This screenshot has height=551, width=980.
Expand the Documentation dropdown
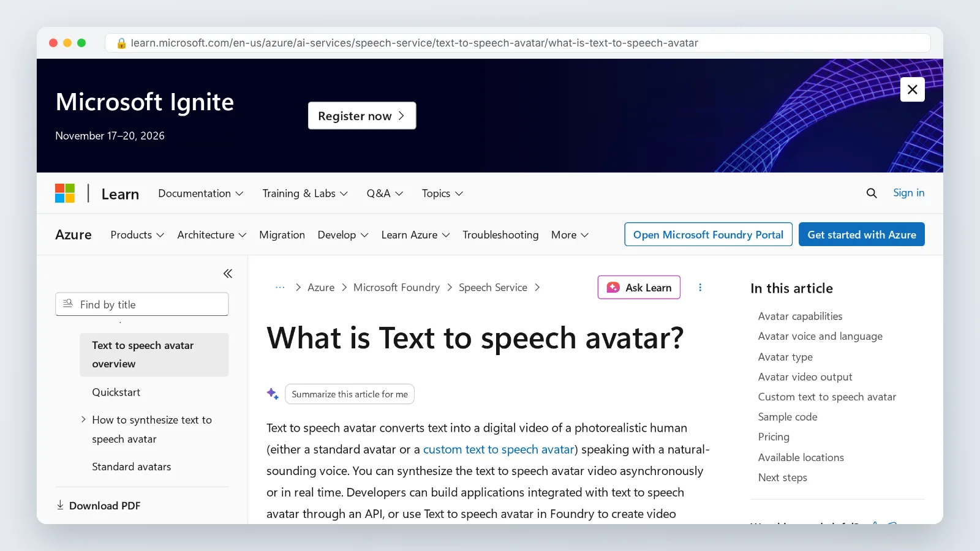pyautogui.click(x=201, y=193)
